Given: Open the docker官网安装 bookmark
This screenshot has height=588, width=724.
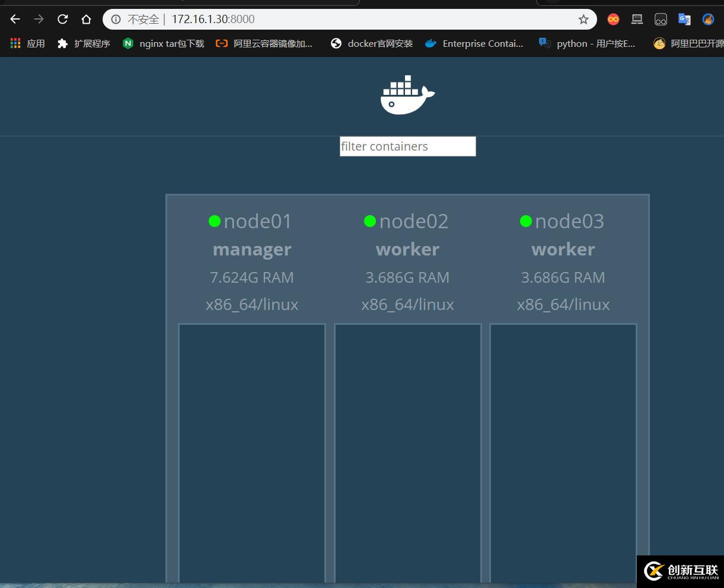Looking at the screenshot, I should (x=372, y=43).
